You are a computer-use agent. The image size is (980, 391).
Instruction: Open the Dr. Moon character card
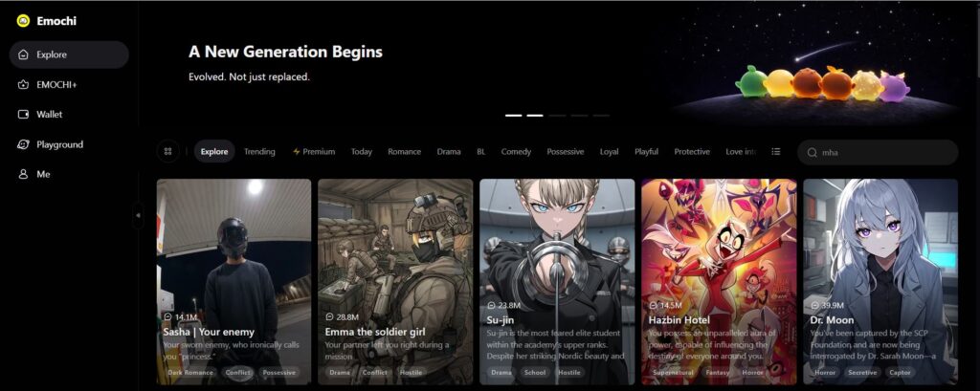tap(880, 282)
